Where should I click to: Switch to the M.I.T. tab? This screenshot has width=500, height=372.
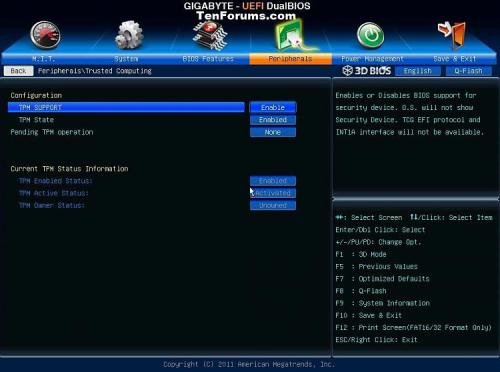[44, 59]
